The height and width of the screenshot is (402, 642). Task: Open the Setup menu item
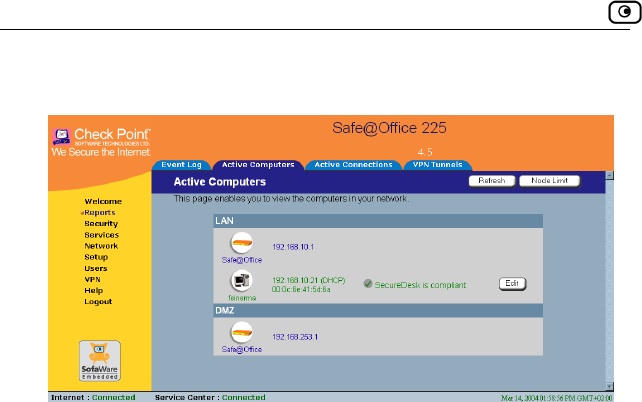[96, 257]
